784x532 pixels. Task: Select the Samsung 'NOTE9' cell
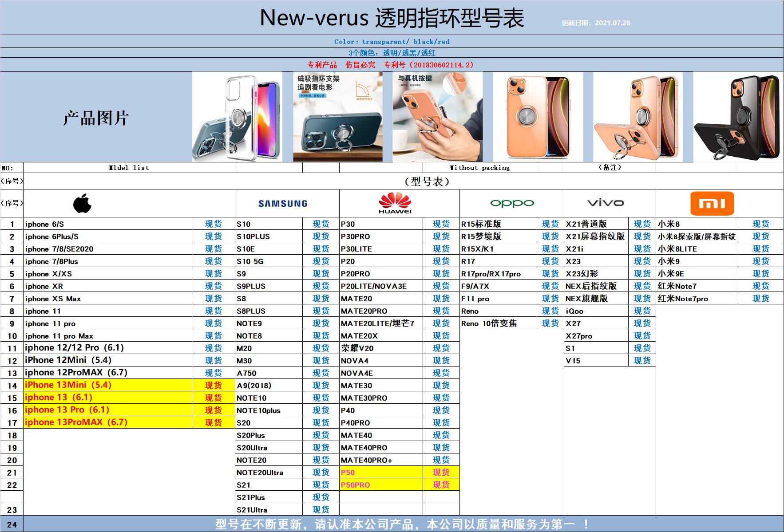tap(269, 323)
